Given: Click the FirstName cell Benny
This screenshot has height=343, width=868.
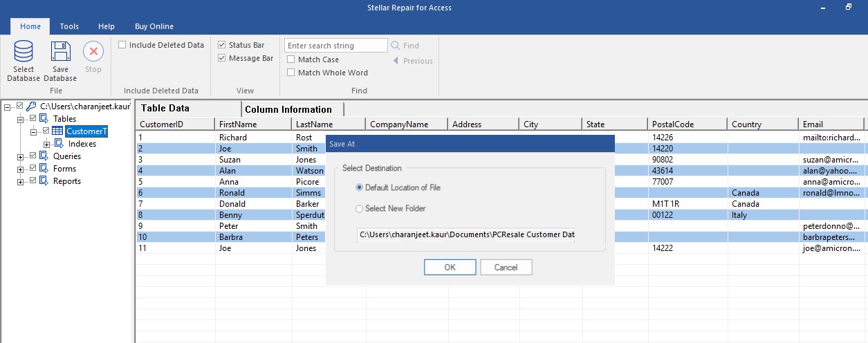Looking at the screenshot, I should click(253, 215).
